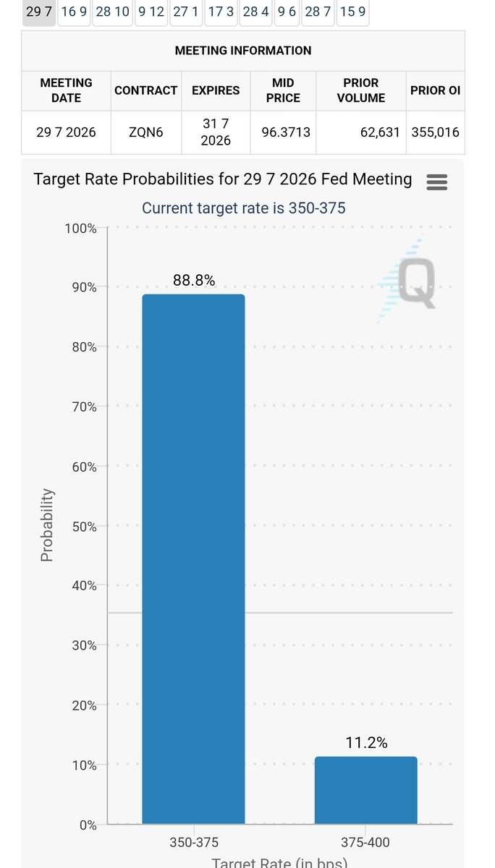Click the ZQN6 contract cell
495x868 pixels.
tap(146, 132)
